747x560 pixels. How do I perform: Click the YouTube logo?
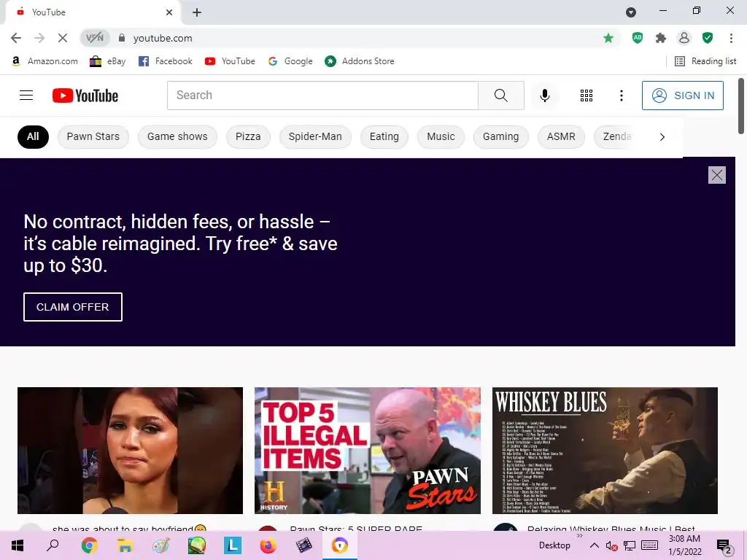click(x=85, y=96)
